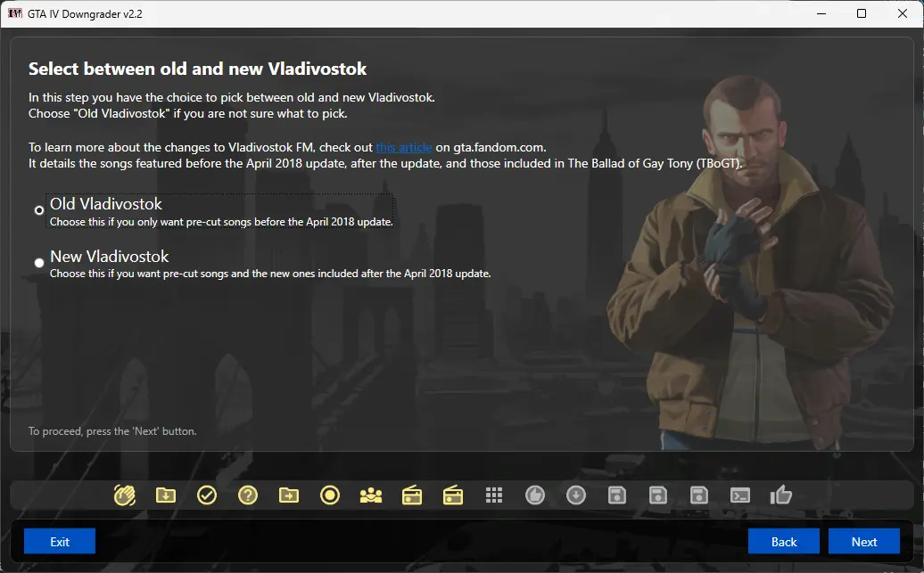The height and width of the screenshot is (573, 924).
Task: Click the "GTA IV Downgrader v2.2" title text
Action: pyautogui.click(x=85, y=14)
